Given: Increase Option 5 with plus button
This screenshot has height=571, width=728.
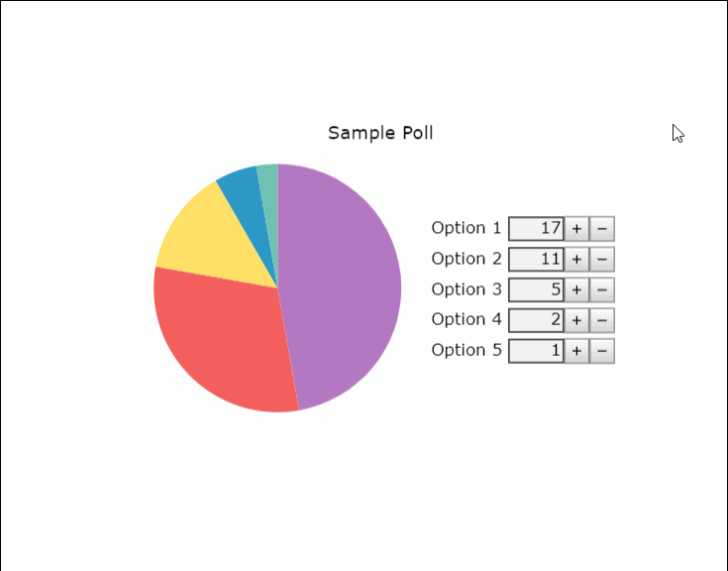Looking at the screenshot, I should pyautogui.click(x=576, y=351).
